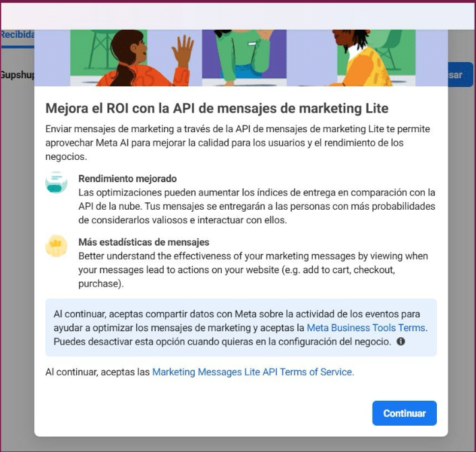The height and width of the screenshot is (452, 476).
Task: Click the Más estadísticas de mensajes icon
Action: pos(57,246)
